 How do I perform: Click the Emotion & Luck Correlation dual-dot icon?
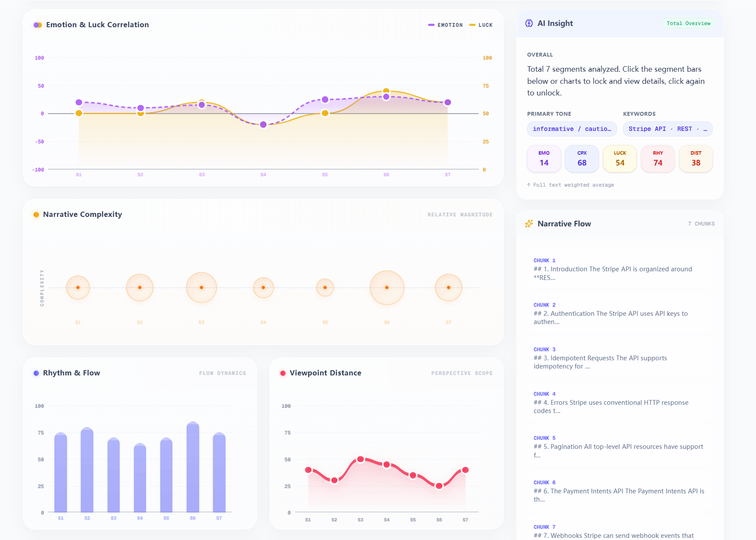[x=38, y=25]
